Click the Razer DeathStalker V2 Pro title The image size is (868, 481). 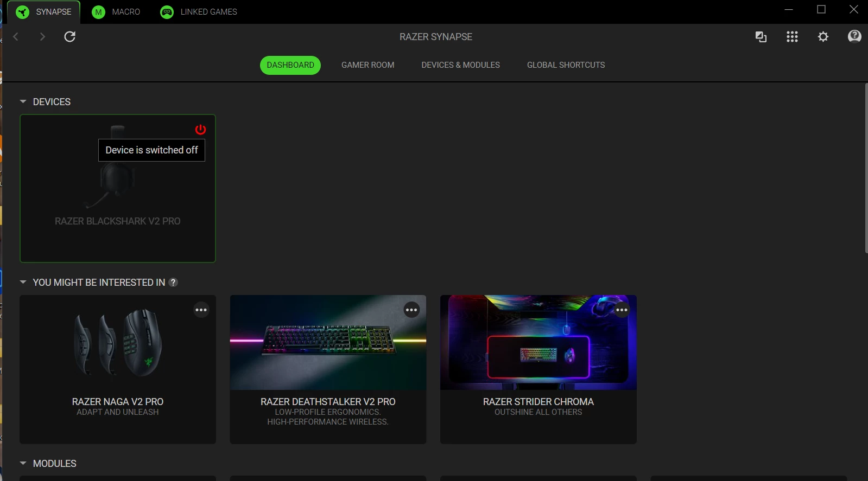(328, 402)
